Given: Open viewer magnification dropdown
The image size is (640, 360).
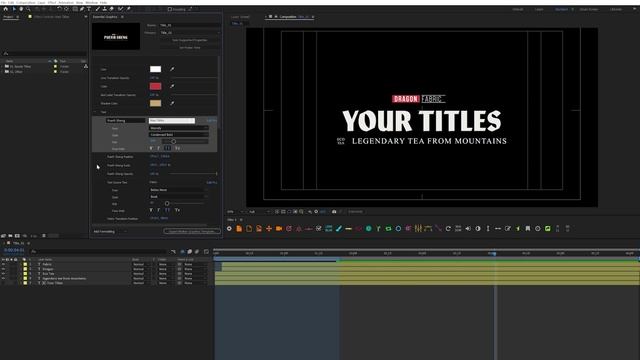Looking at the screenshot, I should 236,212.
